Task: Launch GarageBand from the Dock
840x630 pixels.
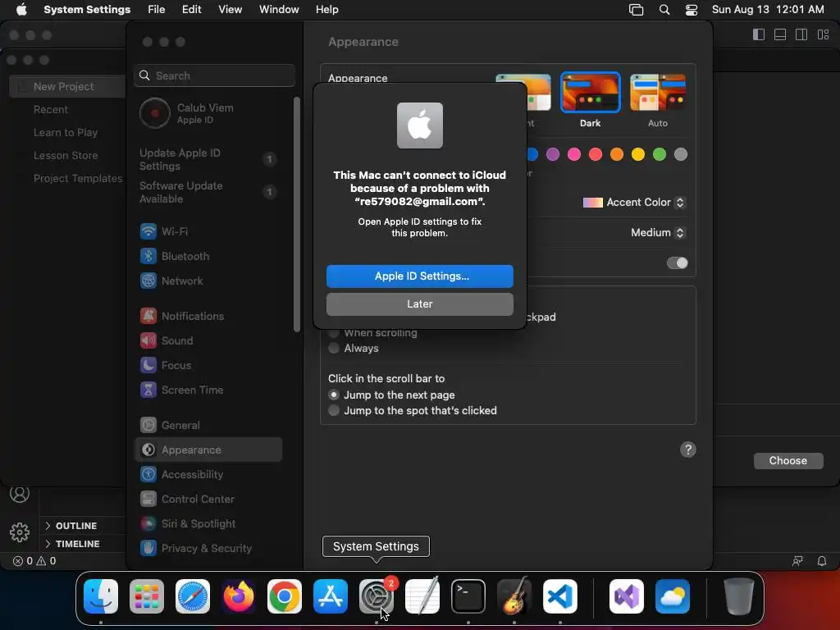Action: (514, 596)
